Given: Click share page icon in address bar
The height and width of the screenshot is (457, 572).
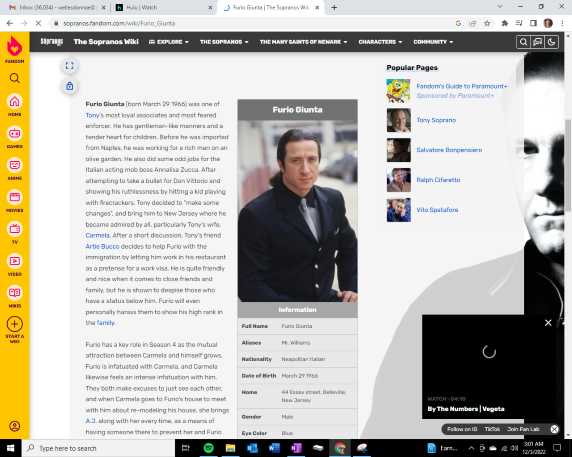Looking at the screenshot, I should 472,23.
